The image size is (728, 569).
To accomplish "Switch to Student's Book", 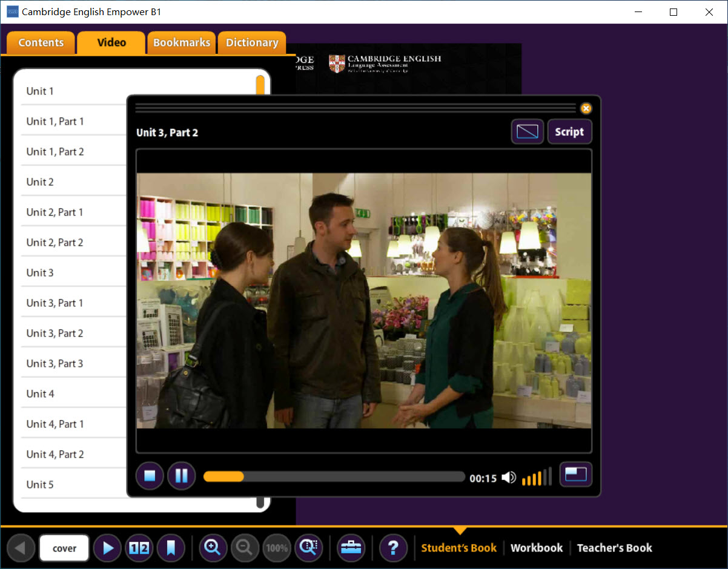I will (459, 548).
